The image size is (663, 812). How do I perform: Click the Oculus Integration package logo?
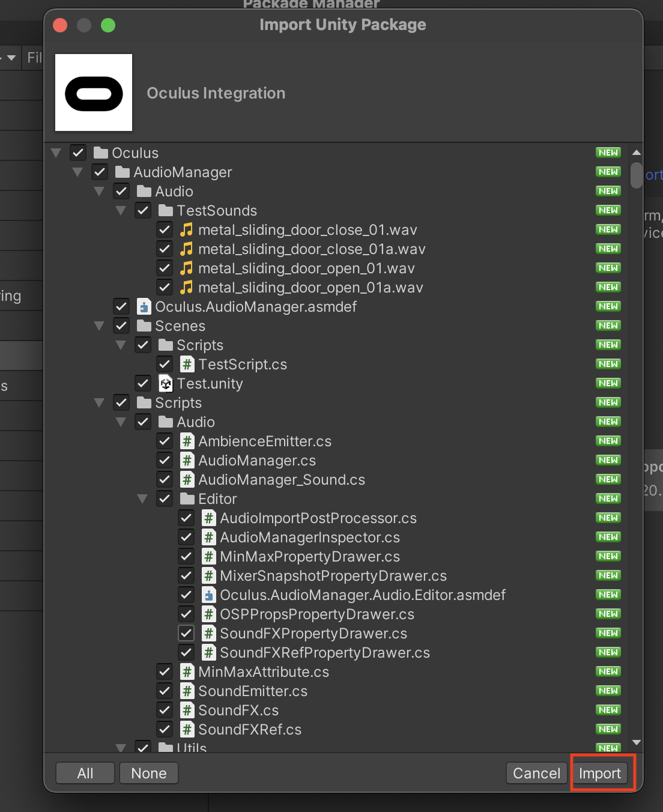point(93,92)
